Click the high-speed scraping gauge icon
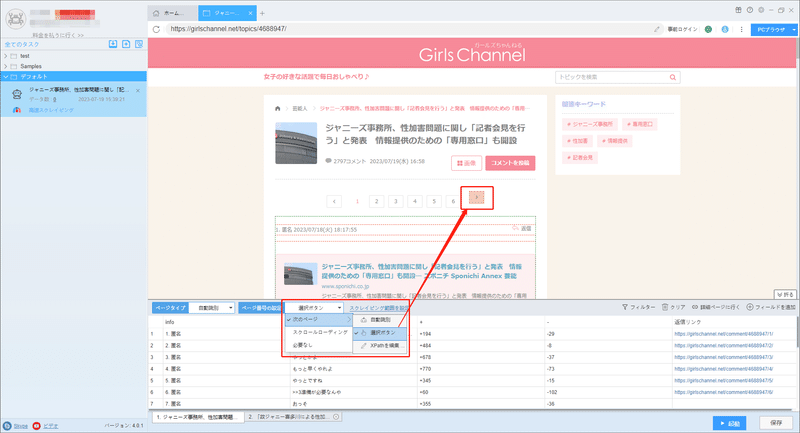 17,110
